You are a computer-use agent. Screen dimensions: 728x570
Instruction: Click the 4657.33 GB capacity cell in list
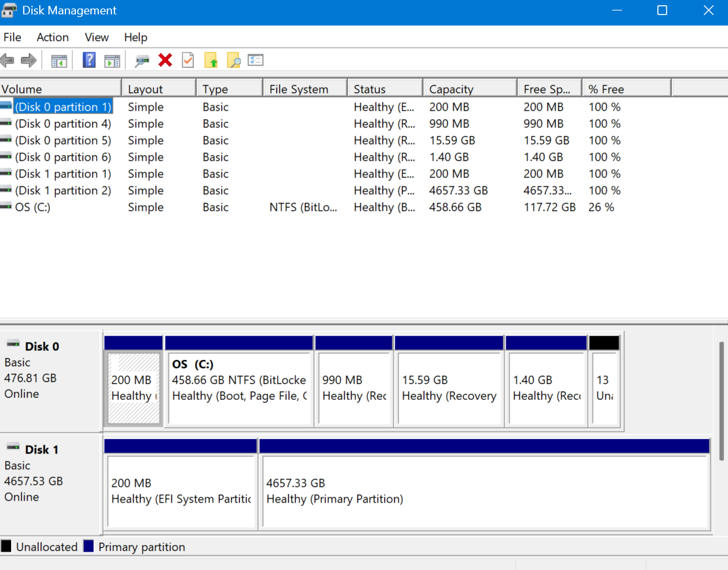pos(459,190)
